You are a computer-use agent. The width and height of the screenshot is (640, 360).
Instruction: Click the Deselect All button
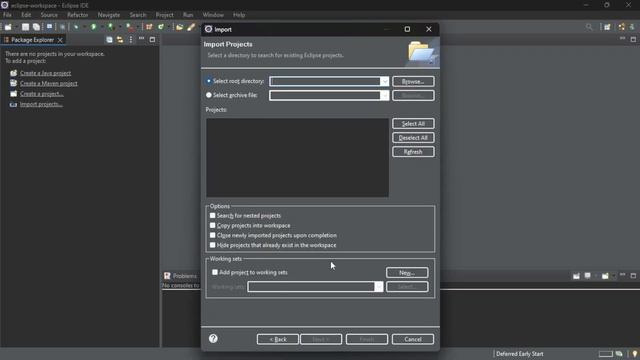(413, 138)
